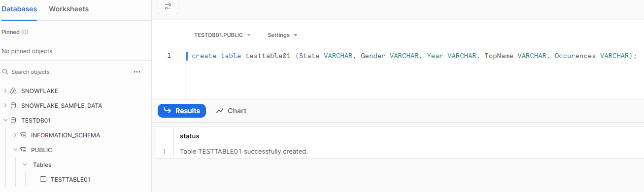
Task: Click the Tables folder label
Action: coord(42,165)
